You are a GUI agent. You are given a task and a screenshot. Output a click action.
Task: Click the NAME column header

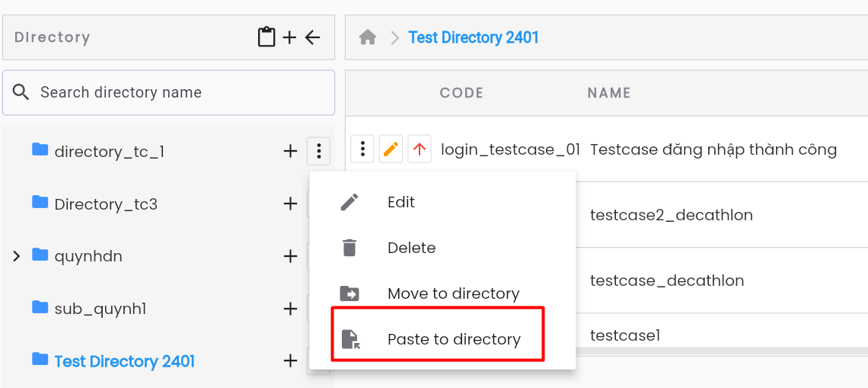(x=609, y=92)
